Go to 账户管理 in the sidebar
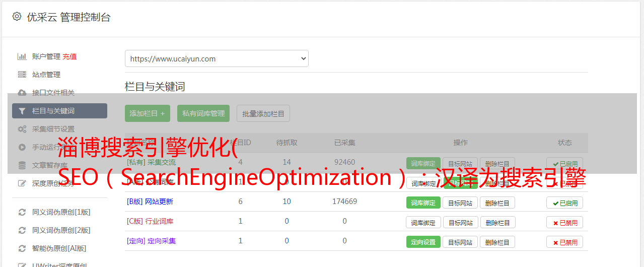 pos(46,56)
